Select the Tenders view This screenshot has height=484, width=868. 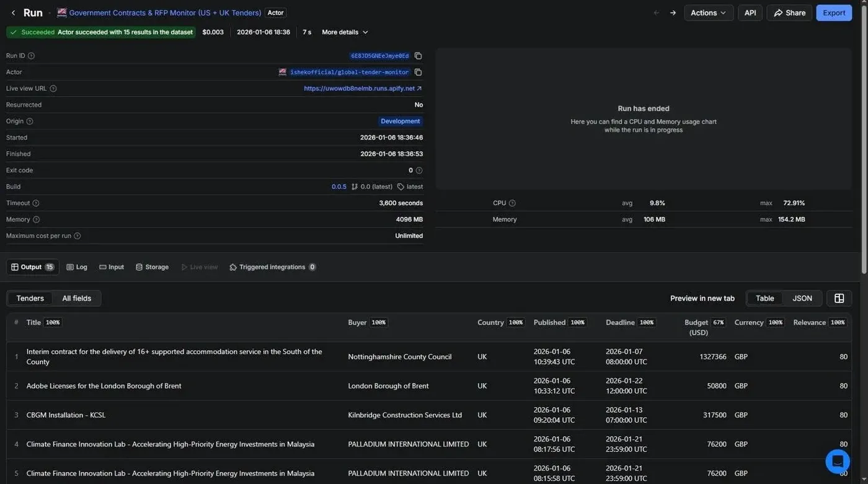(30, 298)
